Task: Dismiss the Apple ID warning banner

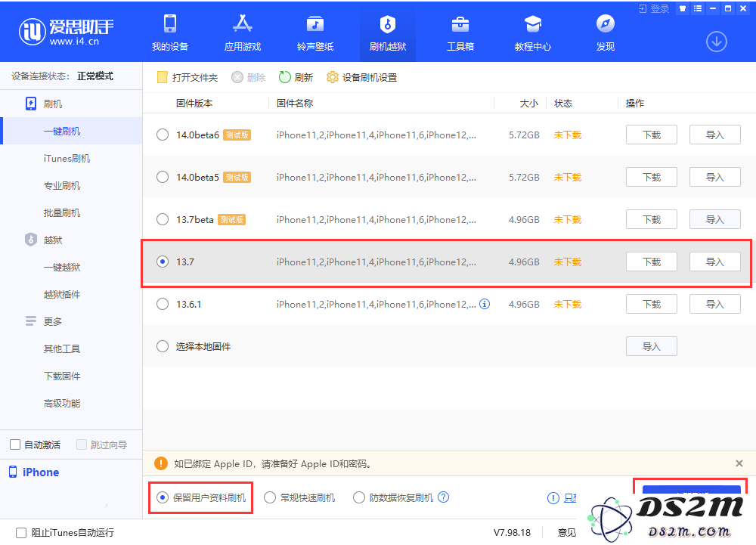Action: [739, 463]
